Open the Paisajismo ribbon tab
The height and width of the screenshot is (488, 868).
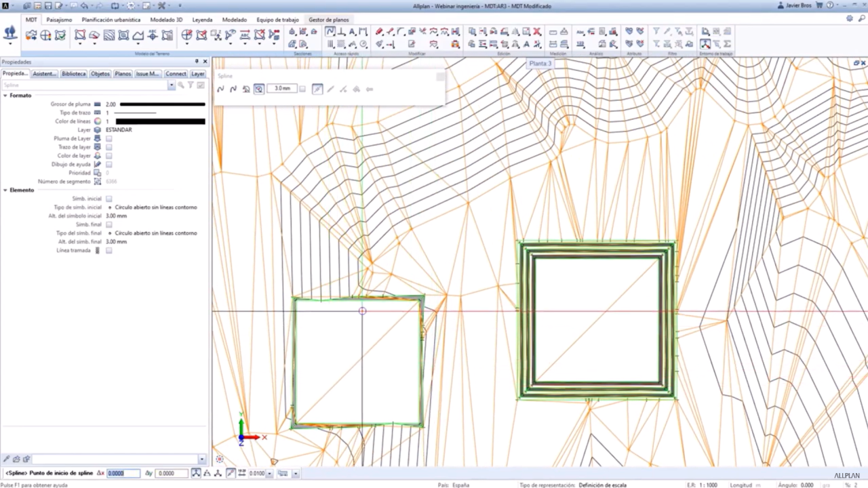click(59, 20)
